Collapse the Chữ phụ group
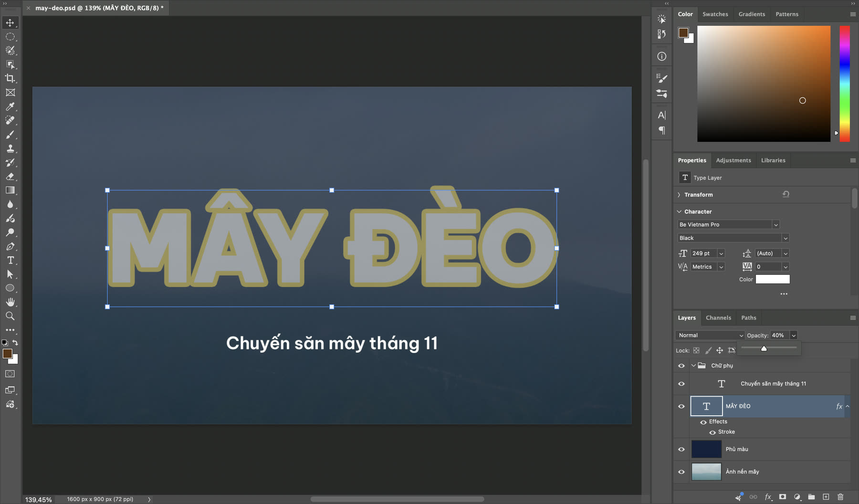859x504 pixels. (x=693, y=366)
